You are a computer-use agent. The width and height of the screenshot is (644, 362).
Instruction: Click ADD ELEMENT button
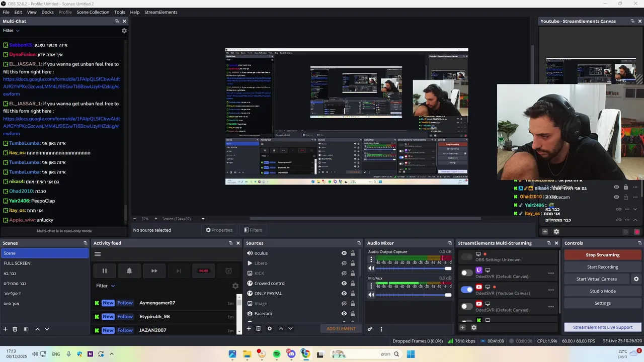341,329
